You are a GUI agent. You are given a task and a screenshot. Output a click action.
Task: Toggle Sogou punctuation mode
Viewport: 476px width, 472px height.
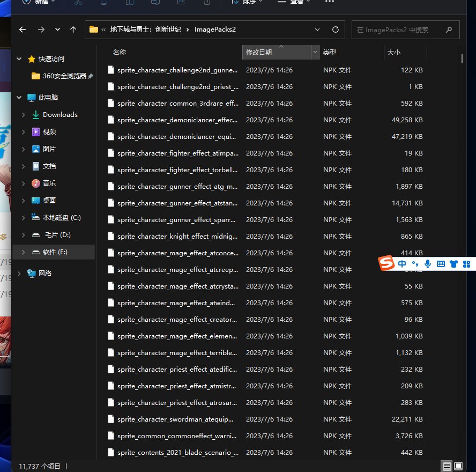pos(415,264)
